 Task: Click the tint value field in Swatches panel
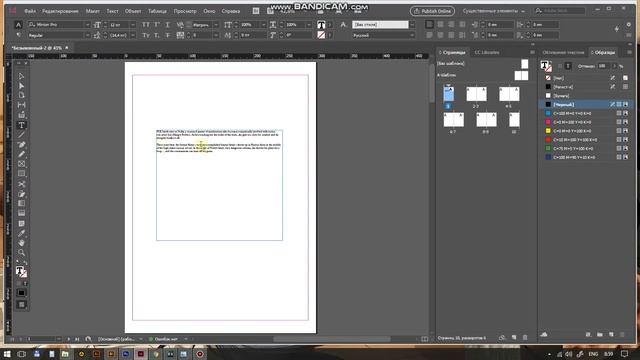(603, 66)
